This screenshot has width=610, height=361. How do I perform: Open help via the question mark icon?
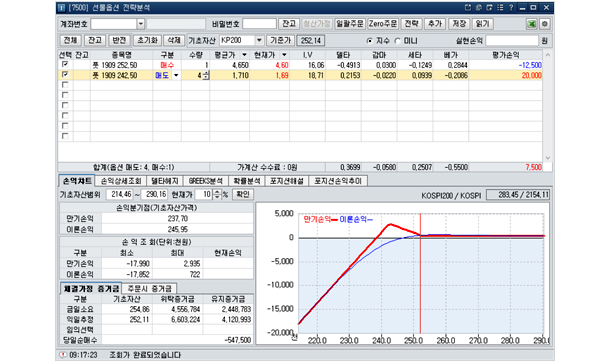click(x=511, y=7)
